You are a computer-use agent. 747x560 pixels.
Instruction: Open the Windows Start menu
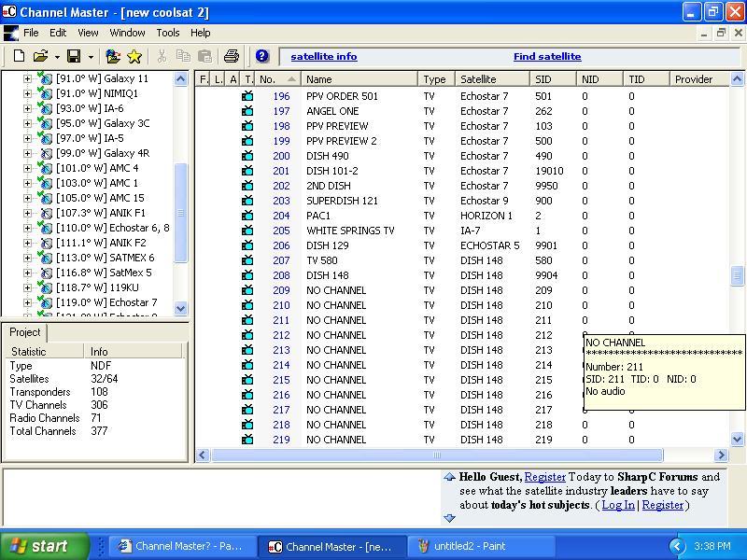tap(45, 546)
